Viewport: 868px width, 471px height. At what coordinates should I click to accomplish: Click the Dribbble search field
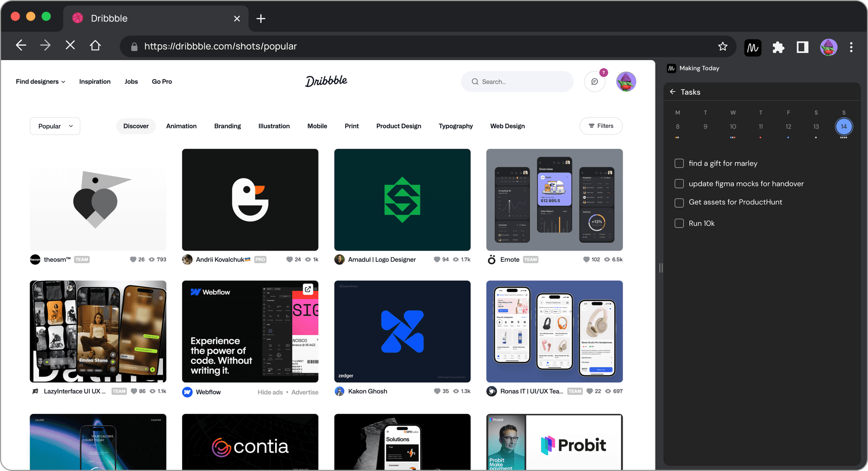click(x=517, y=82)
